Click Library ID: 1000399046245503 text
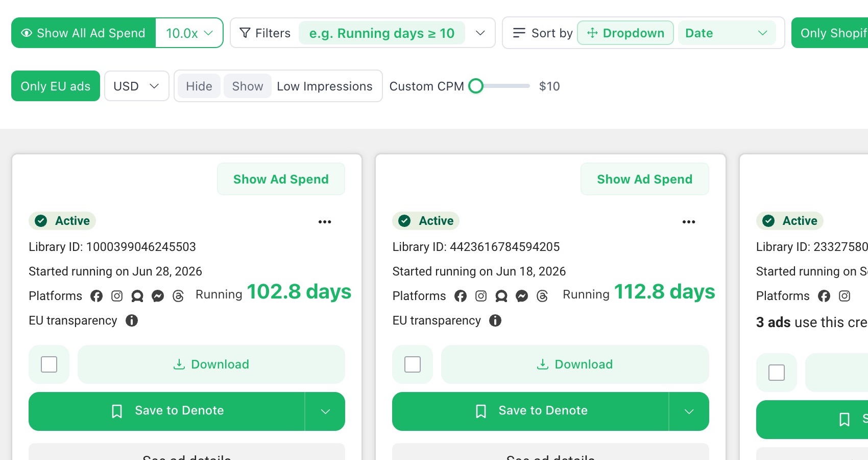Image resolution: width=868 pixels, height=460 pixels. pyautogui.click(x=112, y=247)
